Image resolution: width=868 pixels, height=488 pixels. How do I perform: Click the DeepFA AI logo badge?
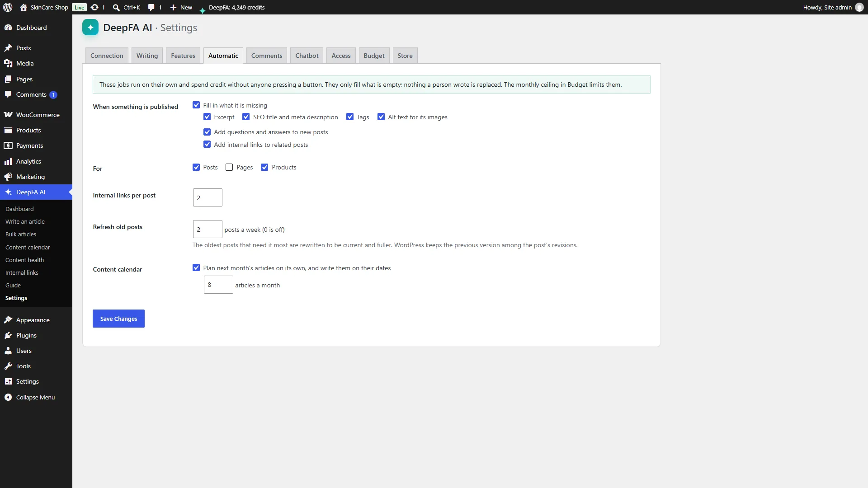point(90,28)
